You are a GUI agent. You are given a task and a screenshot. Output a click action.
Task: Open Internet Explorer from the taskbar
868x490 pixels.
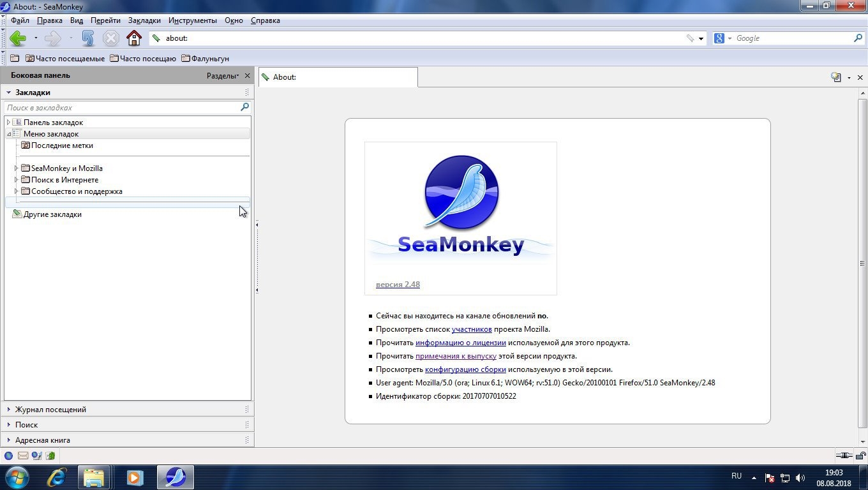(x=57, y=477)
